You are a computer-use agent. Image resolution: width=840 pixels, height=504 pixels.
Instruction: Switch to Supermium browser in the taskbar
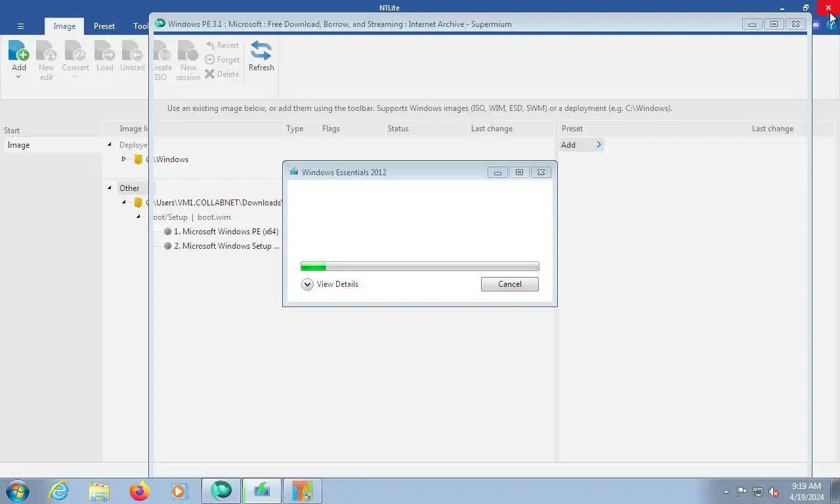pos(221,491)
